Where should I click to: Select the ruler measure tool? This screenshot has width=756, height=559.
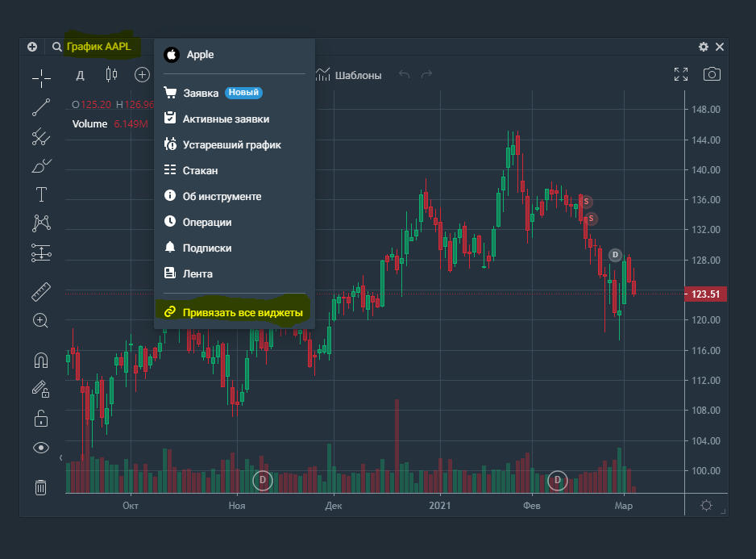point(41,292)
